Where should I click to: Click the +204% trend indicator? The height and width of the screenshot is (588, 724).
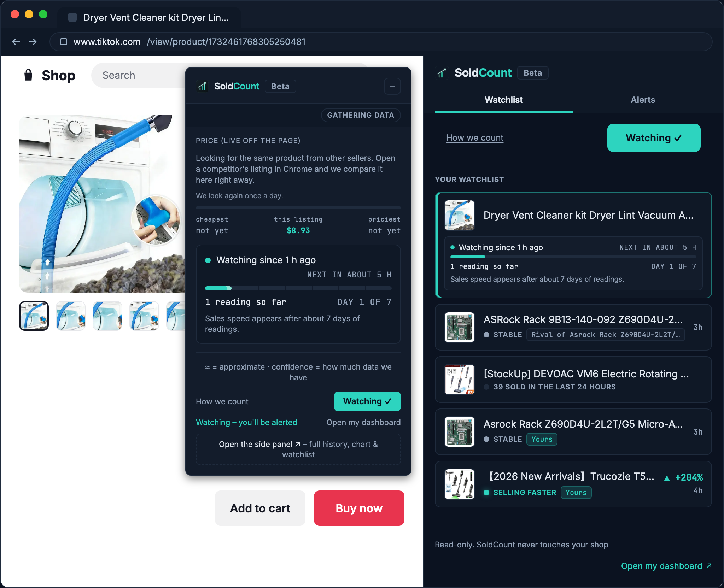(684, 477)
